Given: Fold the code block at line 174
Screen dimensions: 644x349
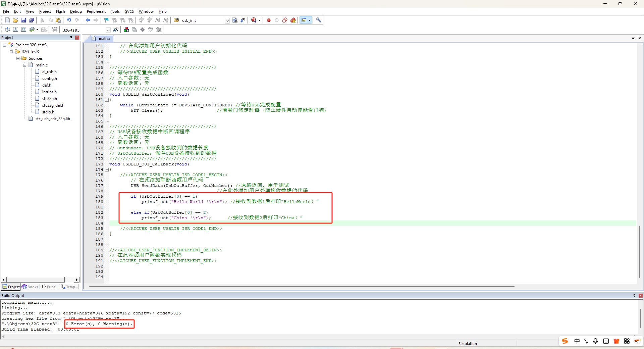Looking at the screenshot, I should coord(107,169).
